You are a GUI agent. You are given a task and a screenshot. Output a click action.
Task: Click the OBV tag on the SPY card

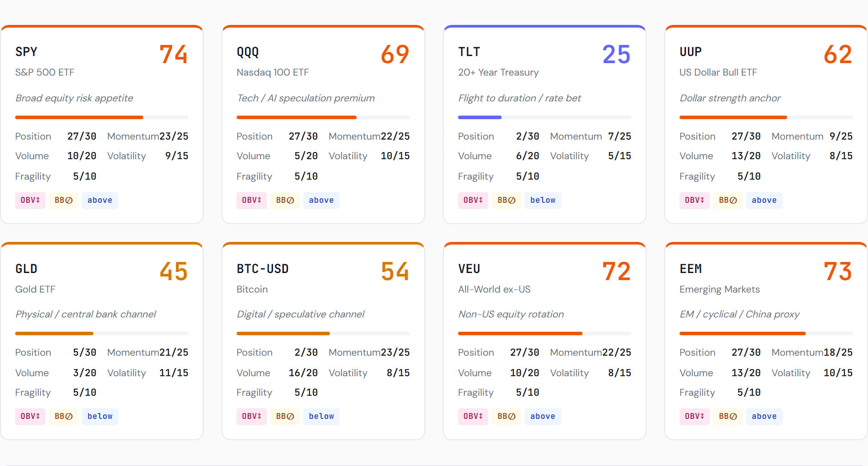[x=30, y=200]
